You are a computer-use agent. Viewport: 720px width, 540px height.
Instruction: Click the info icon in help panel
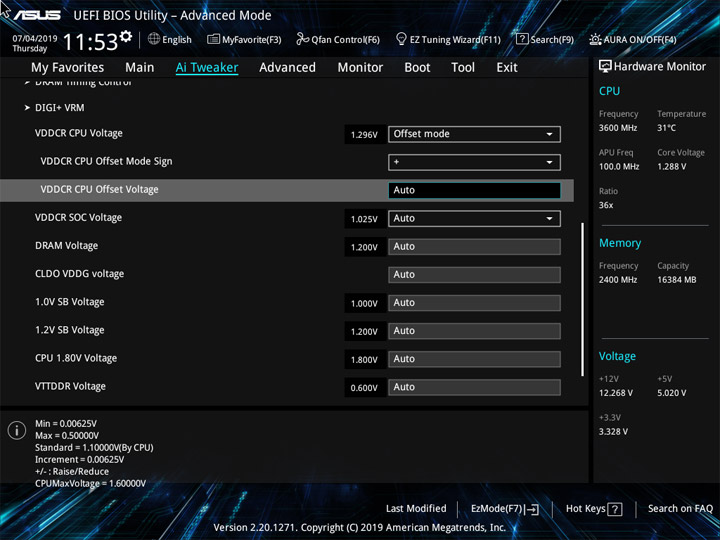pos(17,430)
